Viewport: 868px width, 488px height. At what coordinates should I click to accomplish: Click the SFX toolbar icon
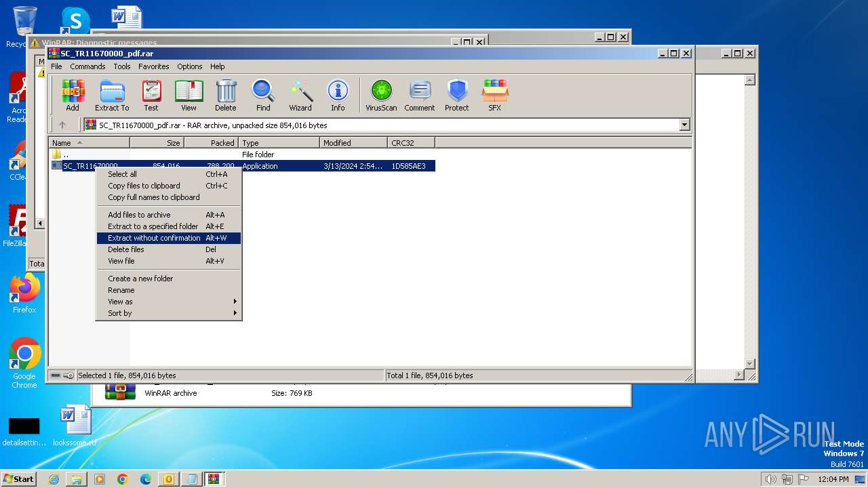coord(495,96)
